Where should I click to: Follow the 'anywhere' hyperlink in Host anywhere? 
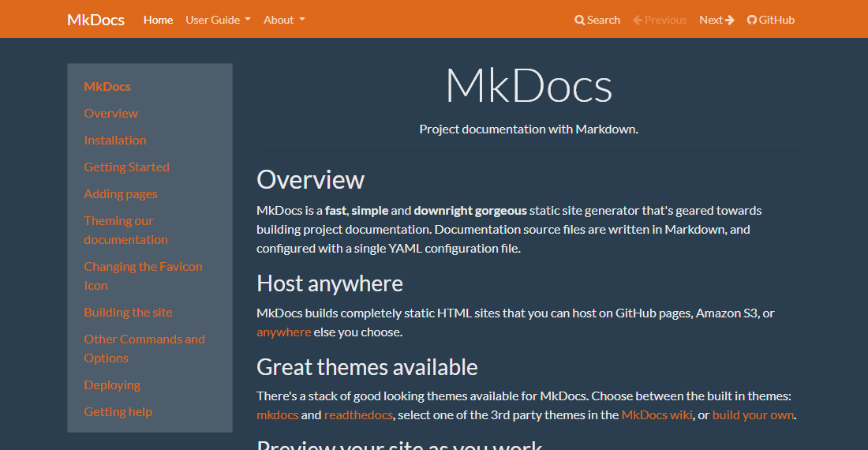coord(283,332)
